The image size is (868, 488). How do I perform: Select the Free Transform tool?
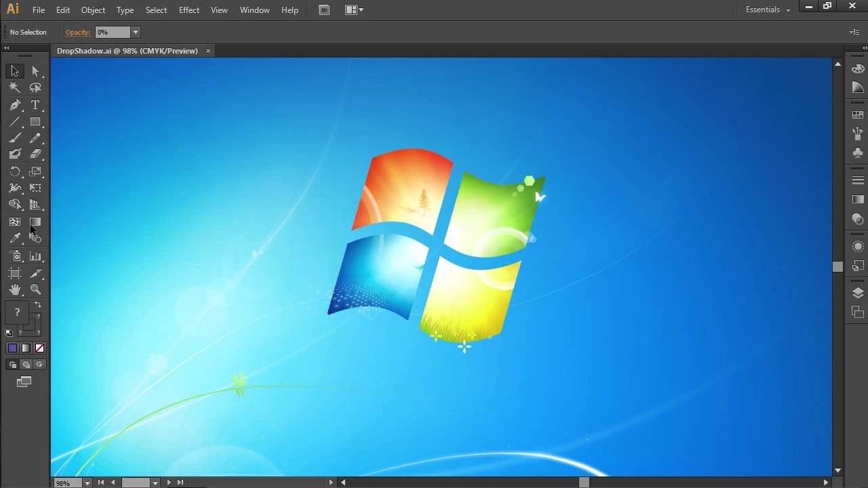pyautogui.click(x=35, y=188)
